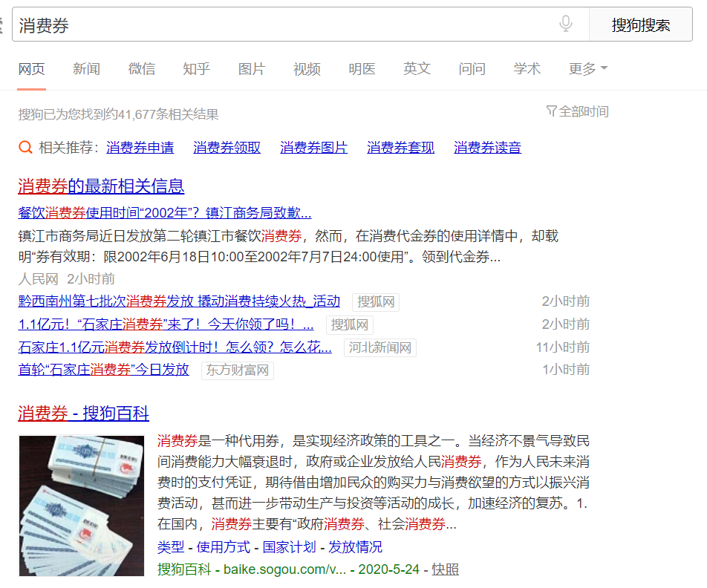Click the filter funnel icon beside 全部时间

coord(551,111)
